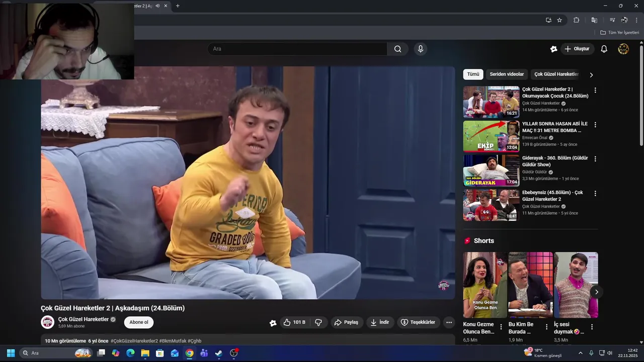Click the system tray volume icon

click(x=609, y=353)
